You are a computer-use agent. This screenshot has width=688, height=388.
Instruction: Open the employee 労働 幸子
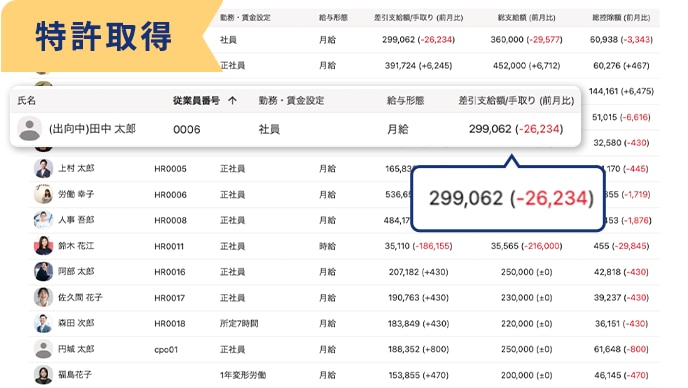point(76,194)
